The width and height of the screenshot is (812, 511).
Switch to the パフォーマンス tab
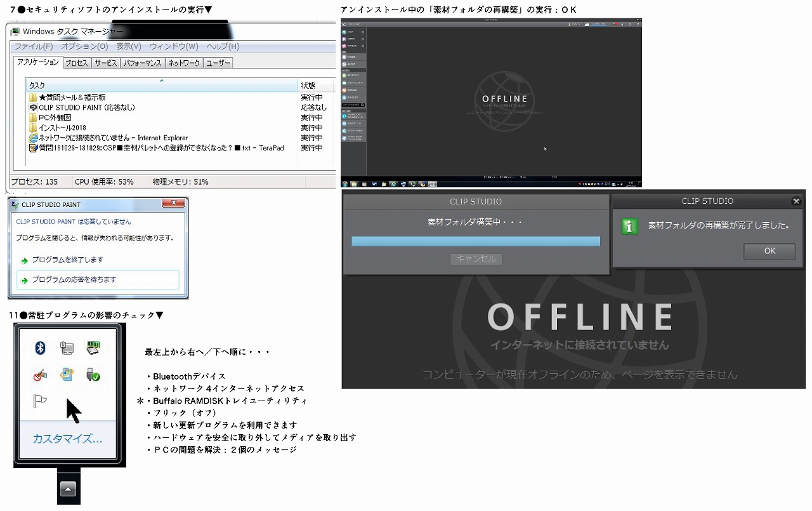(x=143, y=63)
